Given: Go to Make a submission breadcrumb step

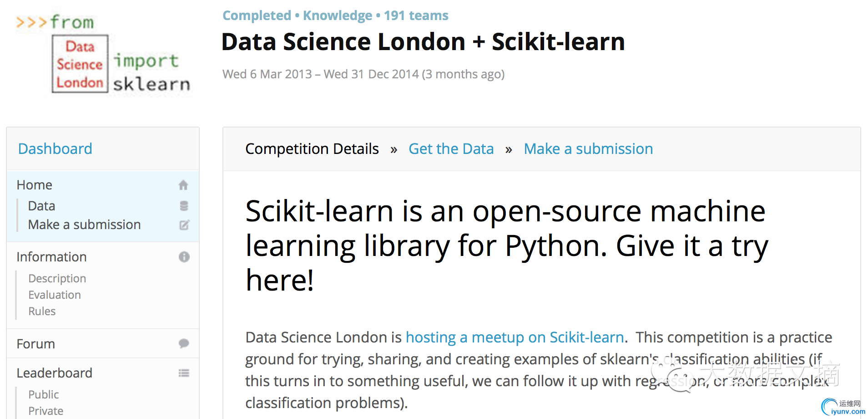Looking at the screenshot, I should click(x=588, y=149).
